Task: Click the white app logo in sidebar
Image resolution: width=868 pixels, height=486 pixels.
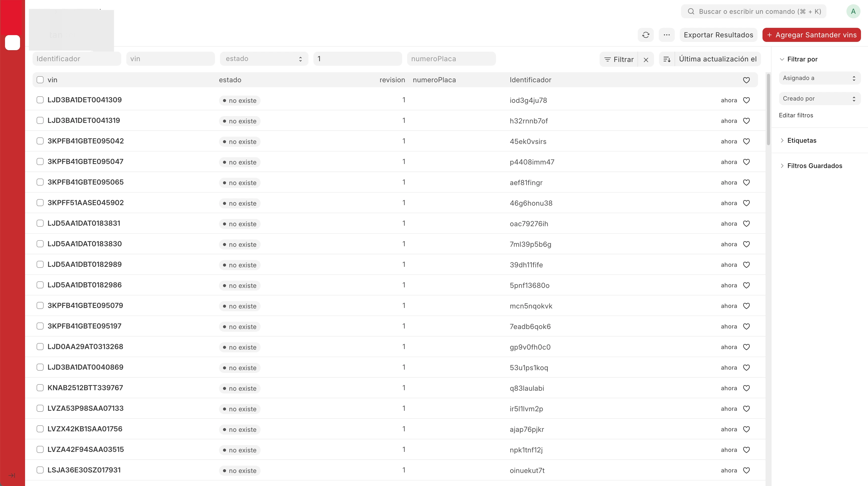Action: [x=13, y=42]
